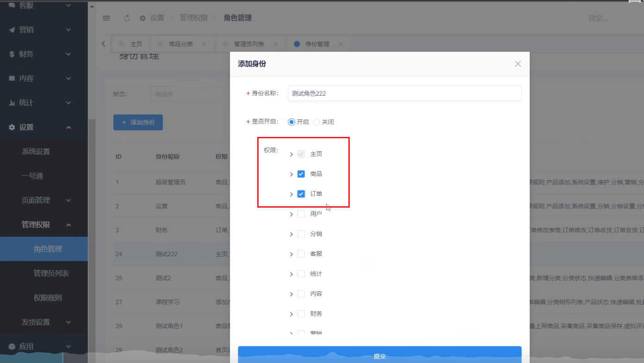Open the 一号通 sidebar item

click(x=44, y=176)
